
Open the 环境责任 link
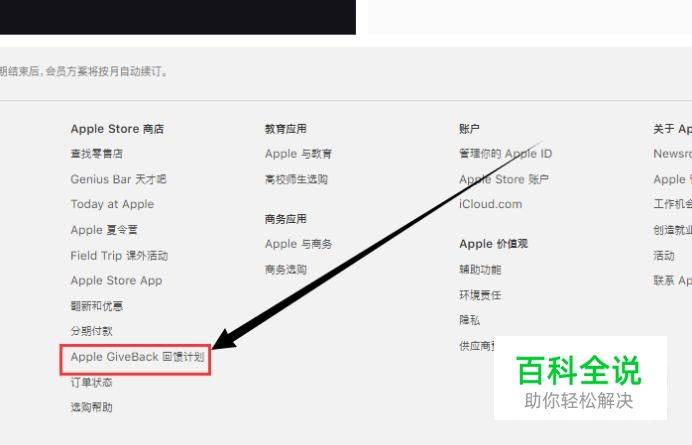[480, 295]
